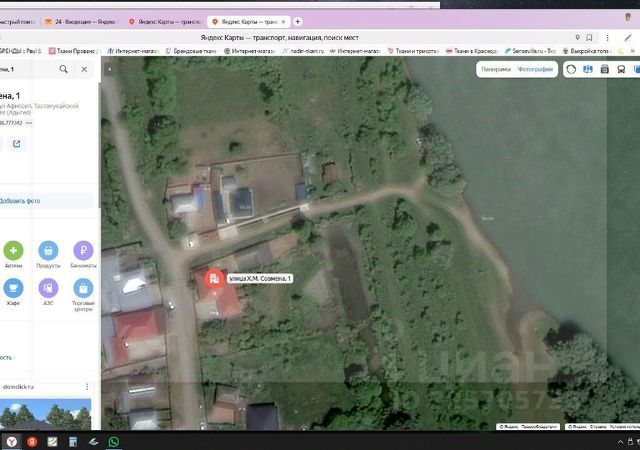Open the Ткани Прованс bookmark
Viewport: 640px width, 450px height.
(73, 51)
